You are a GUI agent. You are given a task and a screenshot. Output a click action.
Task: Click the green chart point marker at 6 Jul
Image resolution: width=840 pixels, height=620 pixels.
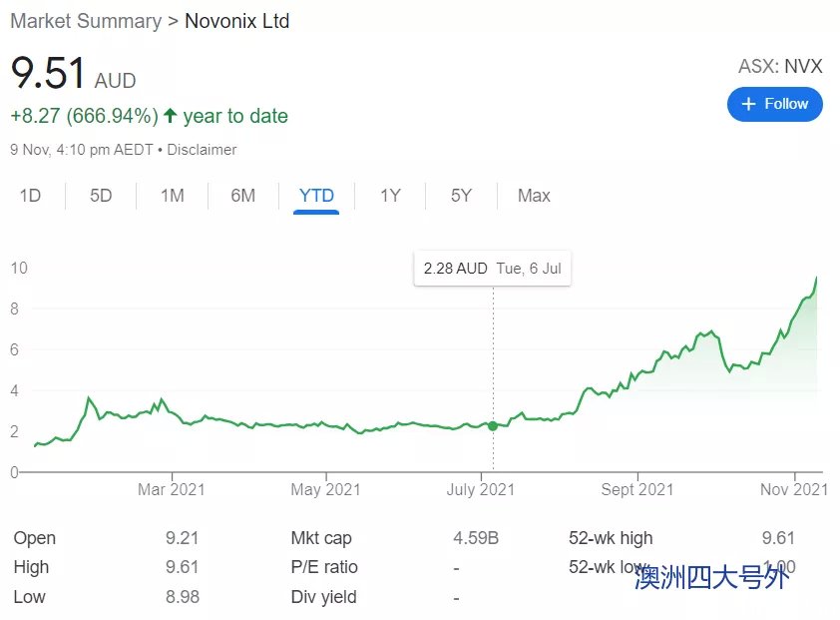pos(493,426)
